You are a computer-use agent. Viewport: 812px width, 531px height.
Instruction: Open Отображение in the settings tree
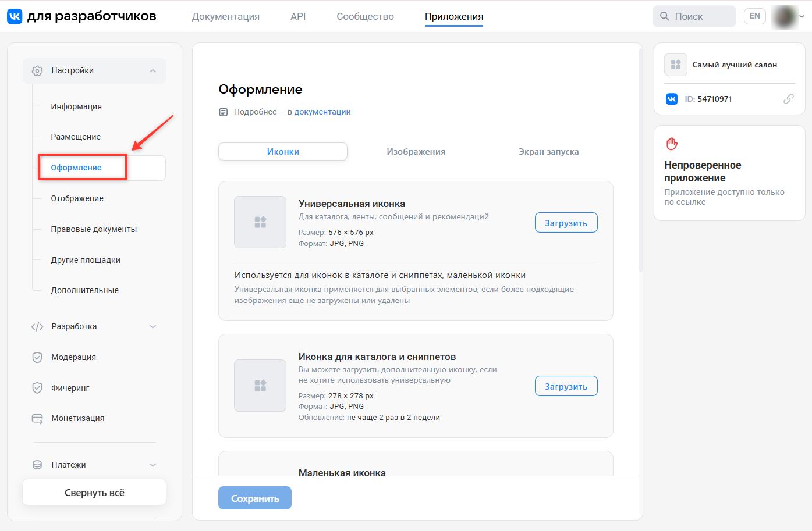pyautogui.click(x=77, y=198)
